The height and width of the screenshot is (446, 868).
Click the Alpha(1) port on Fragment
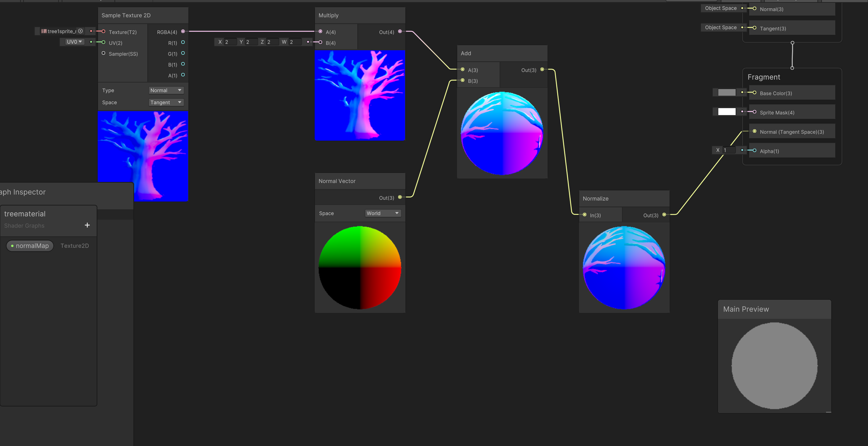tap(754, 150)
